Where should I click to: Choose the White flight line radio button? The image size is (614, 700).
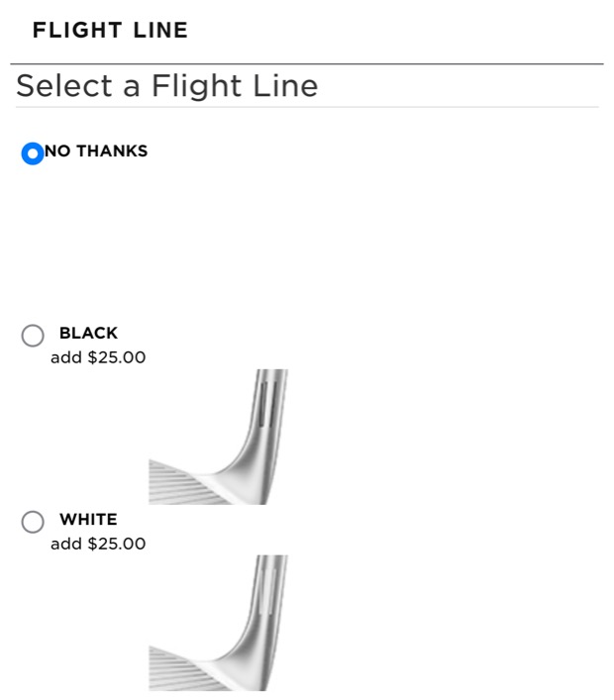pyautogui.click(x=33, y=522)
